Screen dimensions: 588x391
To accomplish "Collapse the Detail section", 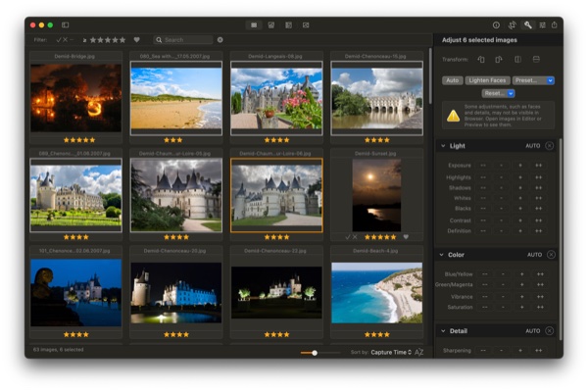I will coord(443,331).
